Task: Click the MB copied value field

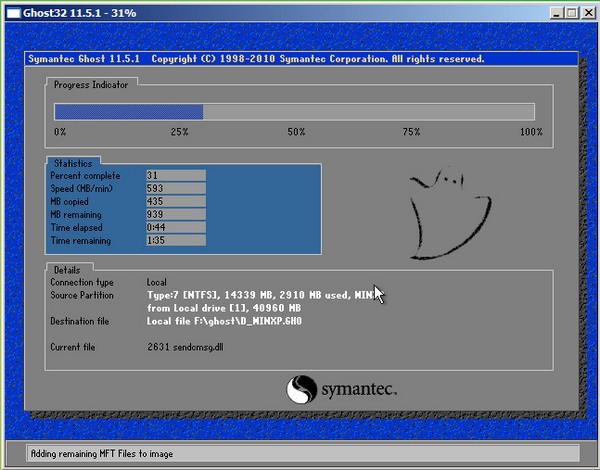Action: click(x=175, y=202)
